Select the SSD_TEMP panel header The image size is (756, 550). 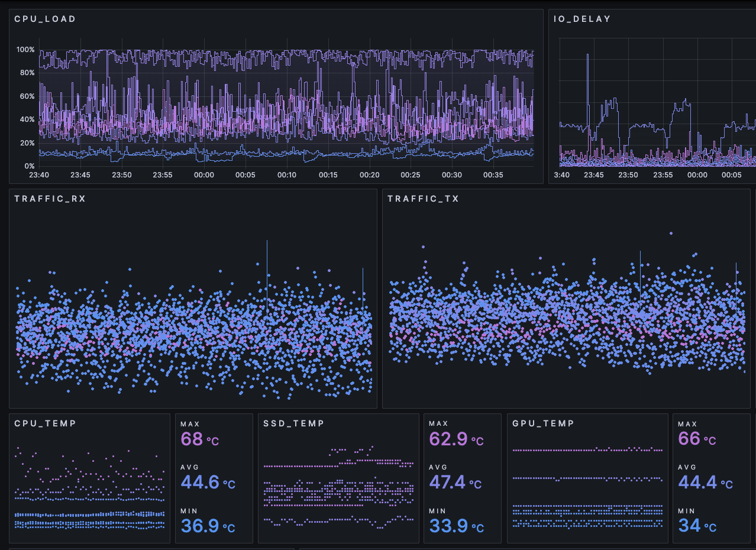coord(294,423)
